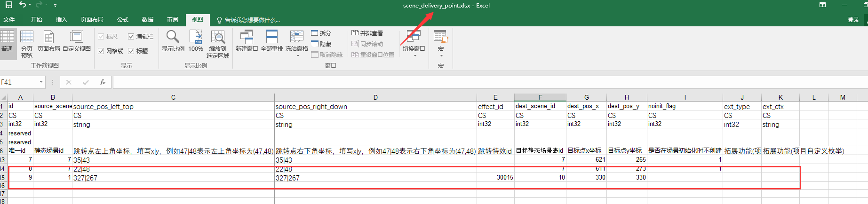Select Page Layout (页面布局) workbook view icon
This screenshot has height=204, width=868.
coord(48,41)
